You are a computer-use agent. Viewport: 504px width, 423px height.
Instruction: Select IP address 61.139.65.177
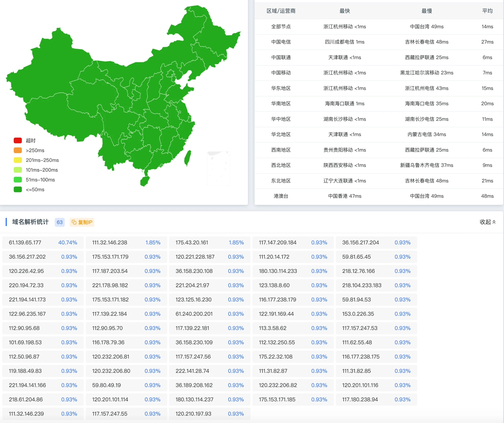25,243
